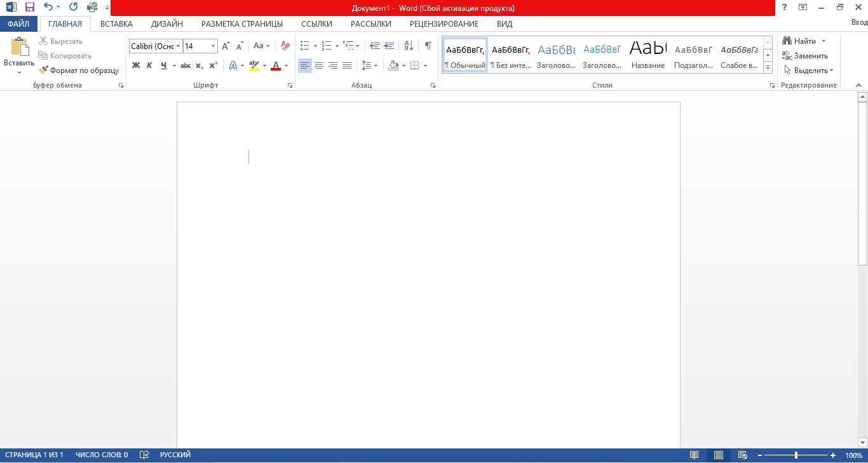Screen dimensions: 868x463
Task: Toggle underline formatting with the Ч icon
Action: pos(164,65)
